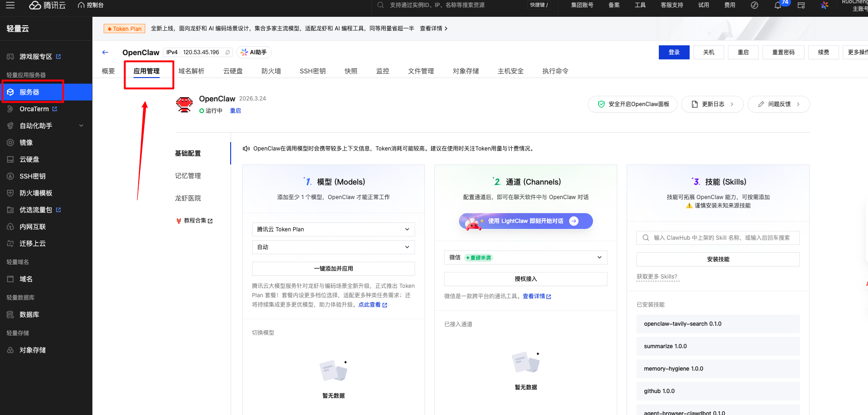
Task: Go back with the left arrow
Action: (x=105, y=52)
